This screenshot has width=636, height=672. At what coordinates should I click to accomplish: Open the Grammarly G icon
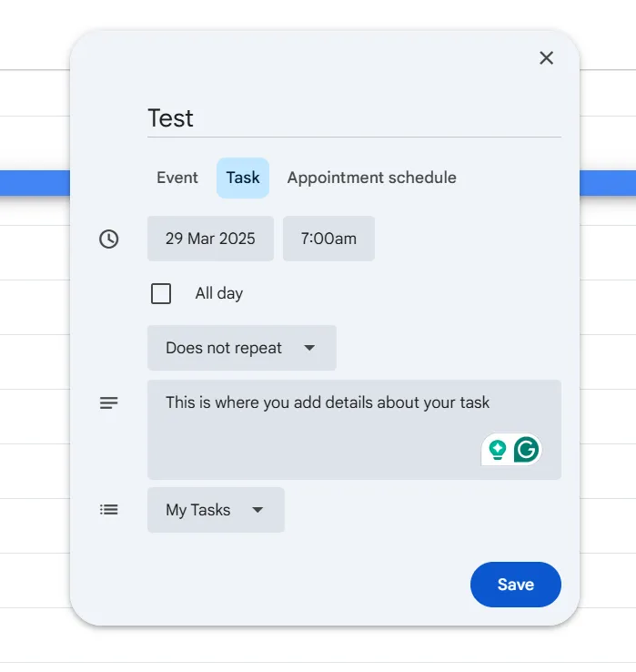(526, 449)
